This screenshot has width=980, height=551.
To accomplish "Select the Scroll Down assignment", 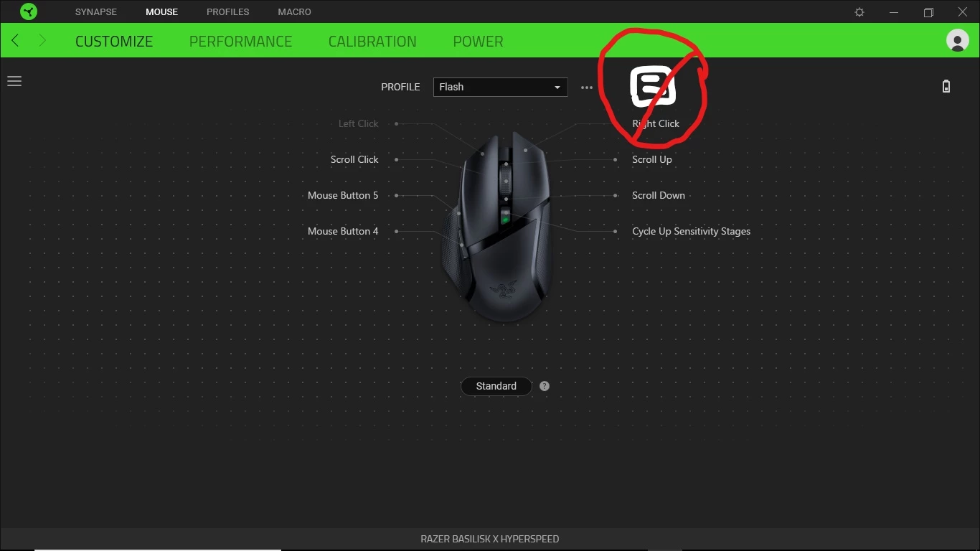I will pyautogui.click(x=659, y=195).
